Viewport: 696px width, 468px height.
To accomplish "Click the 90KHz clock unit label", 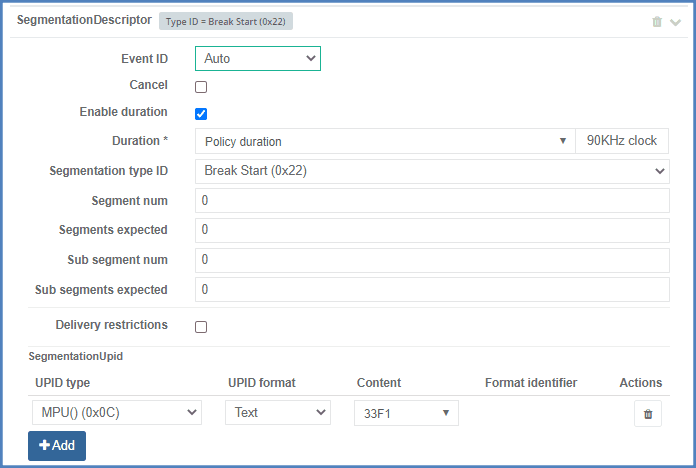I will point(622,141).
